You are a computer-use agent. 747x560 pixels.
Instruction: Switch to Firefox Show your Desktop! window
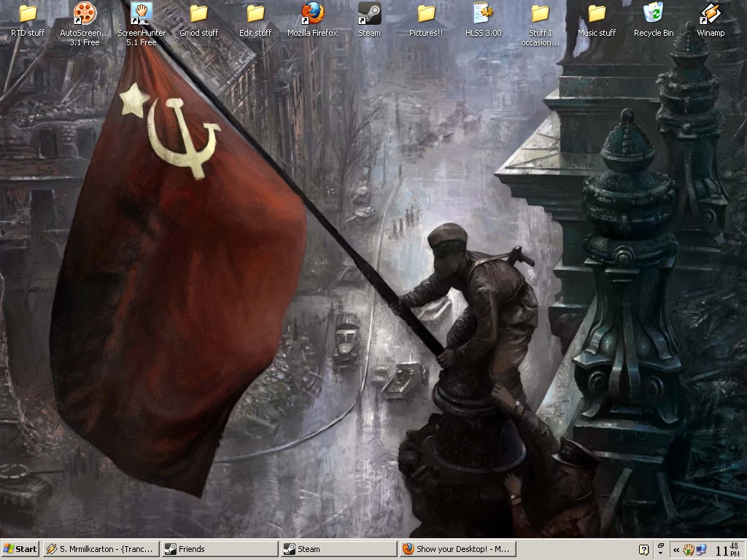pos(457,549)
